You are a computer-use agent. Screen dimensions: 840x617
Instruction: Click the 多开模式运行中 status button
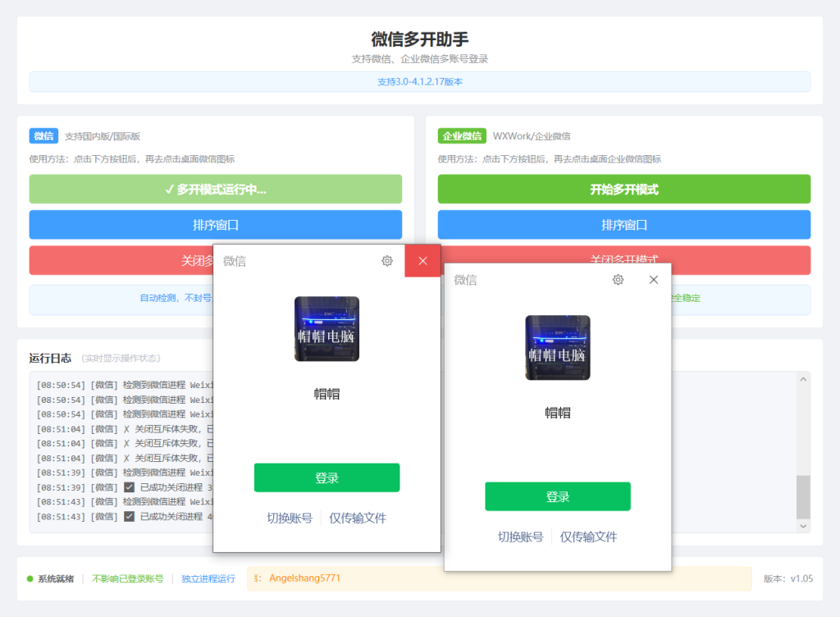[215, 189]
